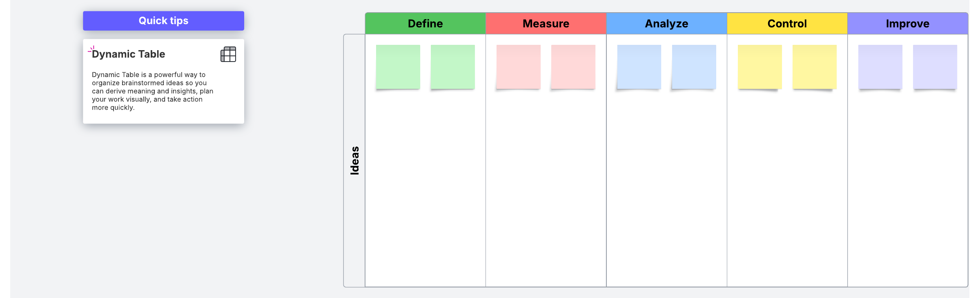Select the right yellow sticky note under Control

click(814, 67)
